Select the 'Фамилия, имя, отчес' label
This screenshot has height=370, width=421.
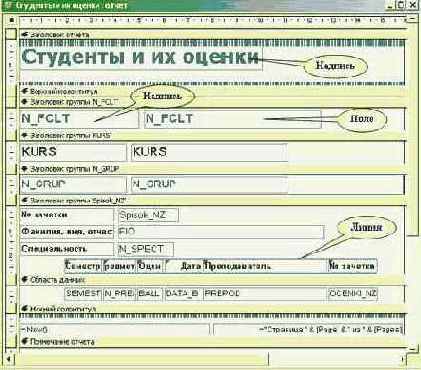click(x=67, y=232)
